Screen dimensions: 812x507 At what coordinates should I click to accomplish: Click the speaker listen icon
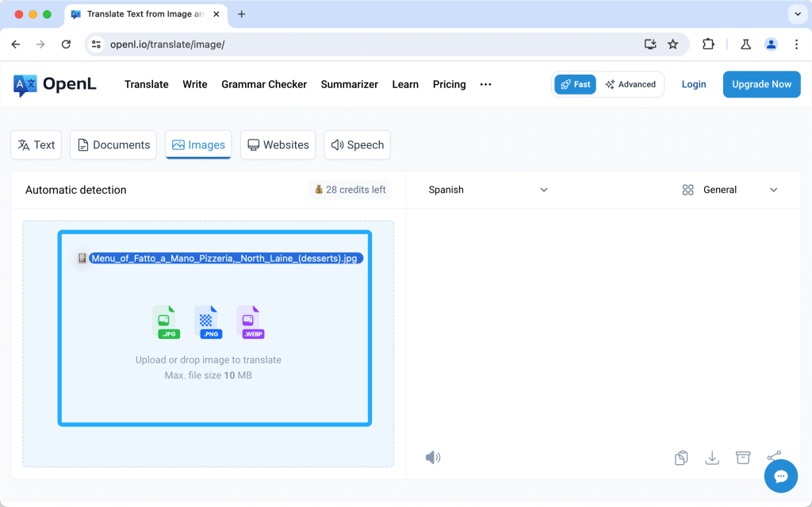coord(432,458)
